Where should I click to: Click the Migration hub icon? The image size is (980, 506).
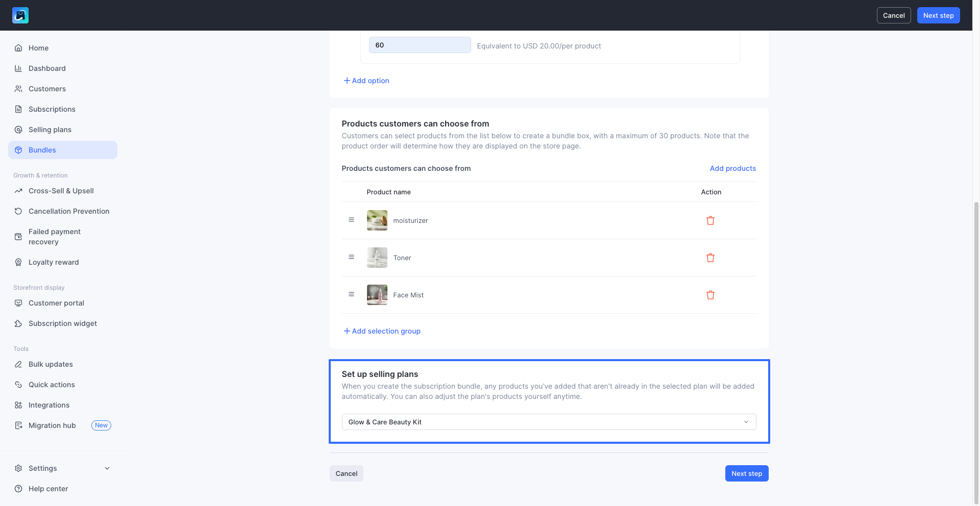tap(18, 425)
